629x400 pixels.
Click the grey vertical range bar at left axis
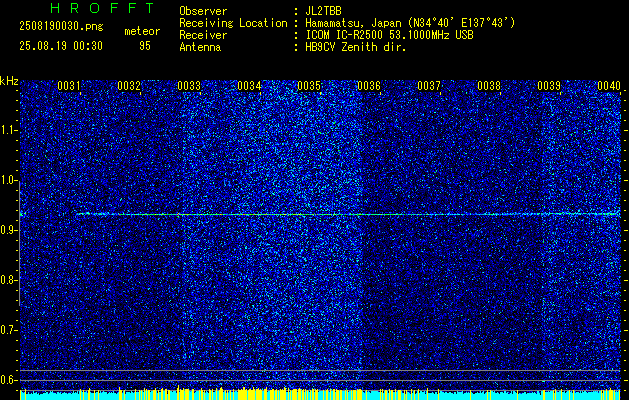click(19, 243)
